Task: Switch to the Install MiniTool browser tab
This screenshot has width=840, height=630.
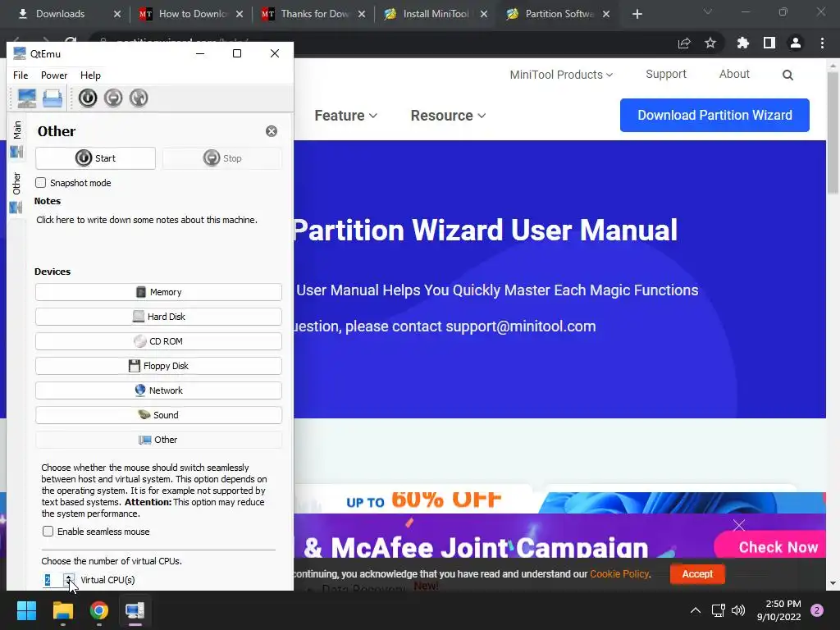Action: (x=435, y=14)
